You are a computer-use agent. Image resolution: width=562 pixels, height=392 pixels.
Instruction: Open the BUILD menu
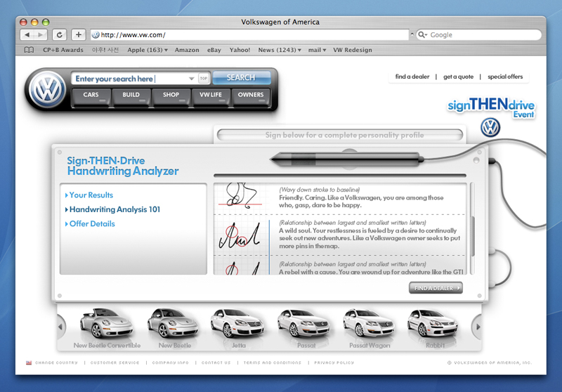click(131, 97)
